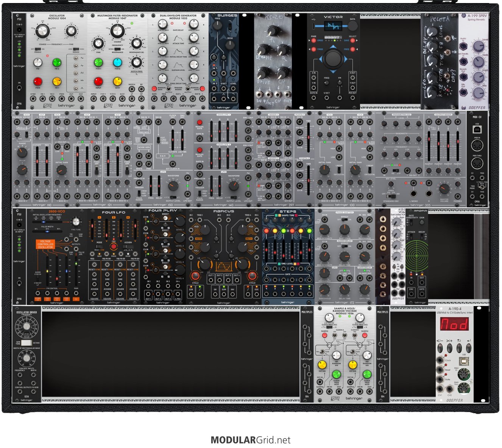Screen dimensions: 502x448
Task: Click the red Mod display on A-190-4
Action: (x=454, y=324)
